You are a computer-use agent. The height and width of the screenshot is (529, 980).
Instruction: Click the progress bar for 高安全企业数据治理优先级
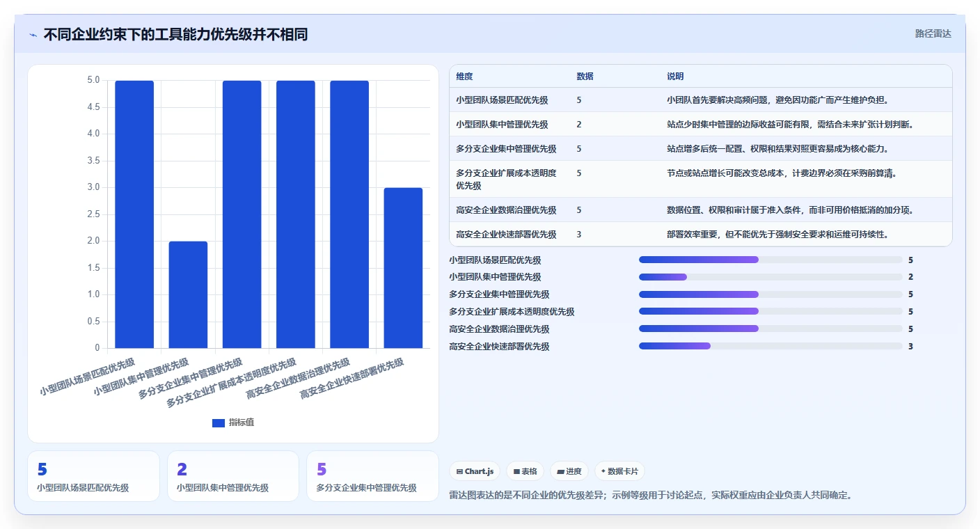(x=770, y=329)
